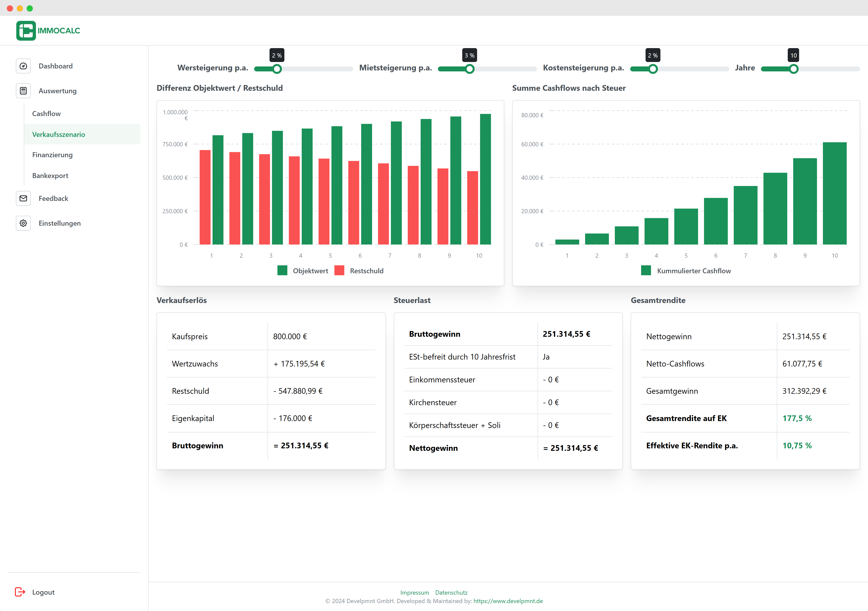This screenshot has width=868, height=611.
Task: Click the Einstellungen gear icon
Action: tap(23, 223)
